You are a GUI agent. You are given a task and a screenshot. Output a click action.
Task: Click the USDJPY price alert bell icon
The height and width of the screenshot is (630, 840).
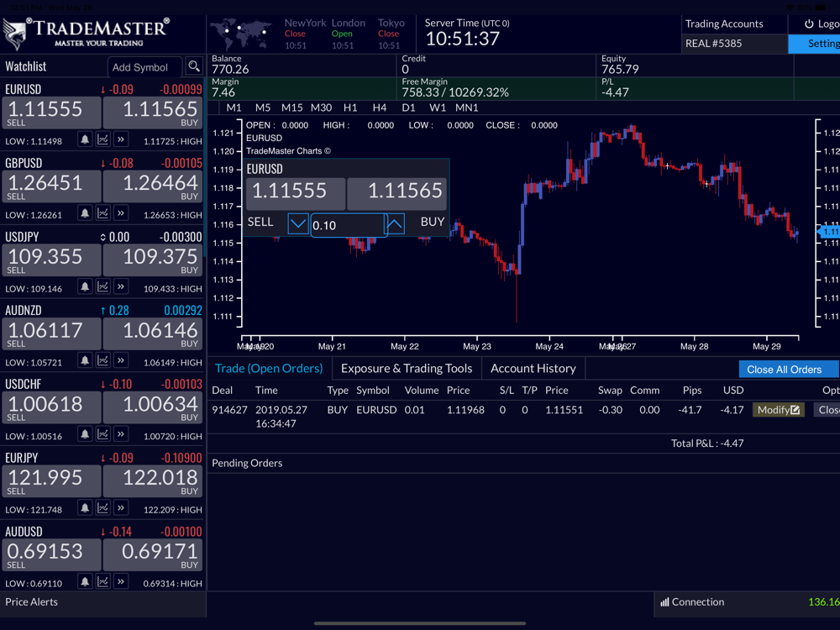(85, 287)
